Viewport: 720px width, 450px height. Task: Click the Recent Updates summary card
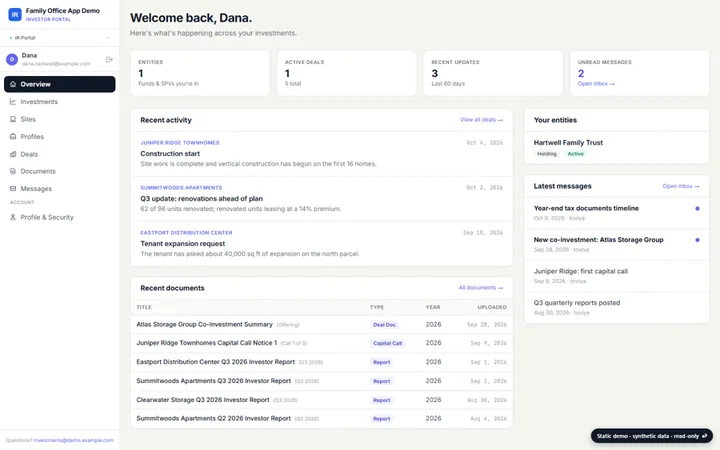tap(493, 73)
